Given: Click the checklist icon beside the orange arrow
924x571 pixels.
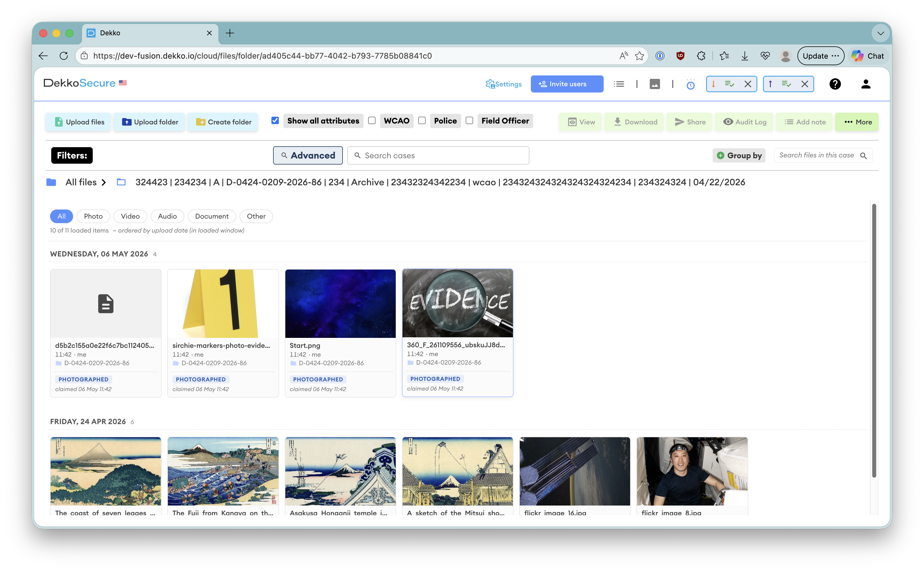Looking at the screenshot, I should point(729,84).
